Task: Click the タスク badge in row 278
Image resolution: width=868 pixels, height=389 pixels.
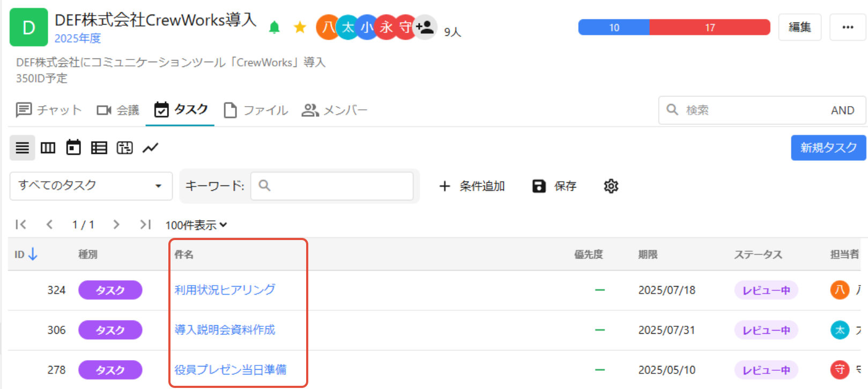Action: tap(110, 370)
